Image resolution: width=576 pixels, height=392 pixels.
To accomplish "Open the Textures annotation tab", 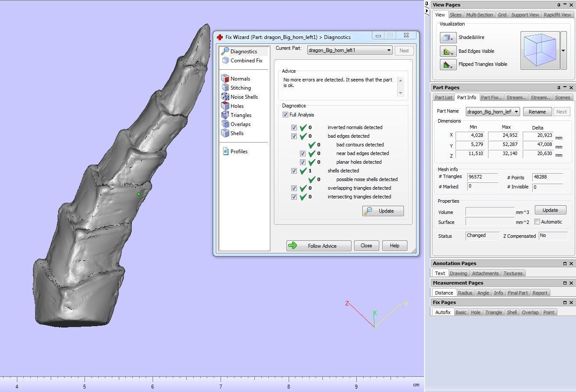I will pos(513,273).
